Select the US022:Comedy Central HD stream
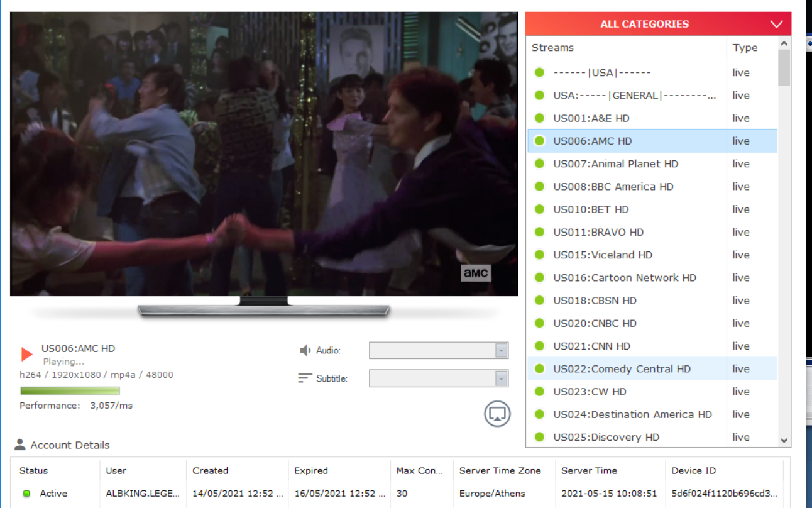Image resolution: width=812 pixels, height=508 pixels. pyautogui.click(x=652, y=368)
